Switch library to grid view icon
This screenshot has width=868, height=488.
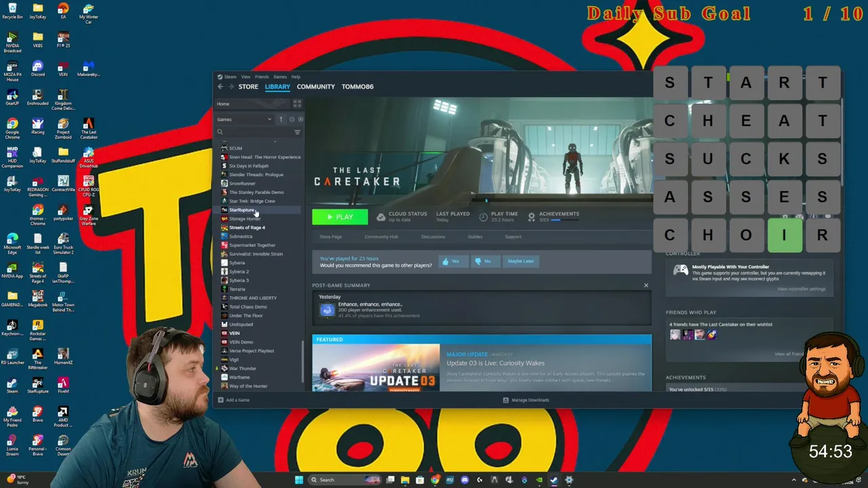(297, 104)
